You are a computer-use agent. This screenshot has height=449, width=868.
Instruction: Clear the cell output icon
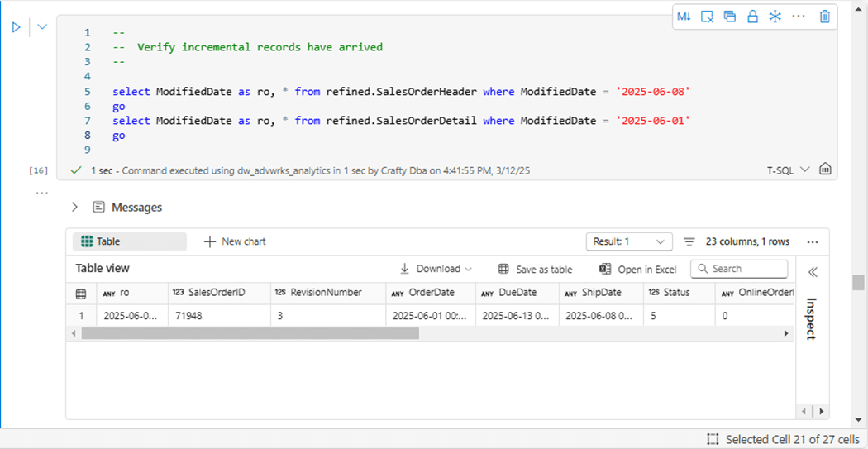[707, 17]
